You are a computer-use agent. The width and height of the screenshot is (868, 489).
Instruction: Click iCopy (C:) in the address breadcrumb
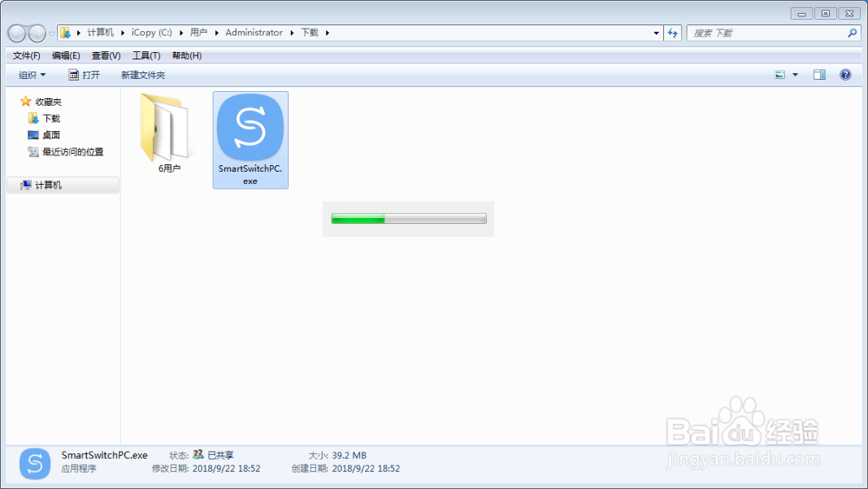(152, 33)
